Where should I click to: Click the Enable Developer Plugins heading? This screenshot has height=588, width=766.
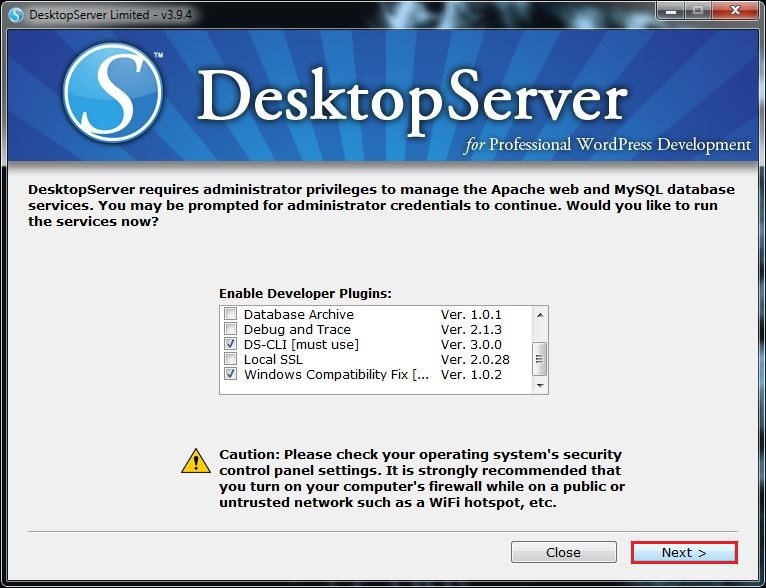305,294
